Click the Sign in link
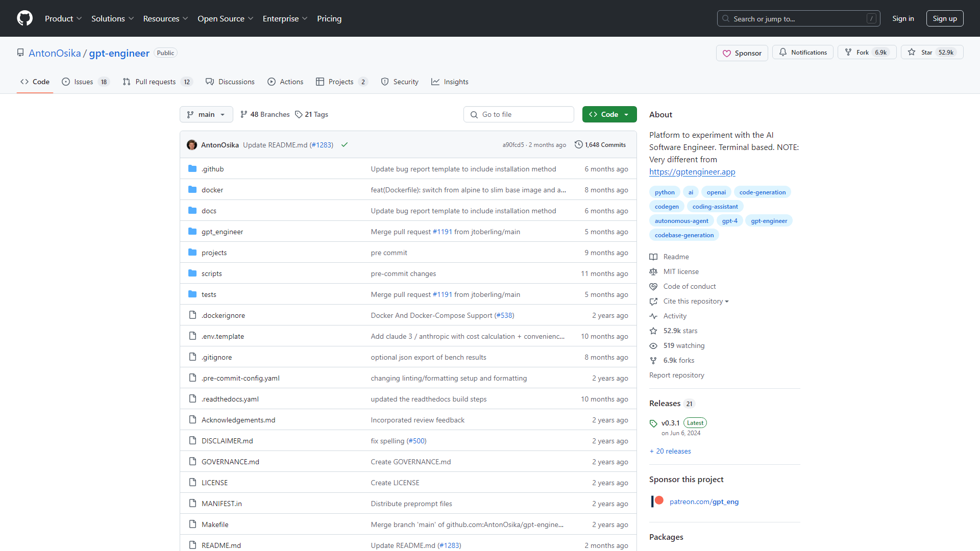This screenshot has height=551, width=980. (x=903, y=18)
